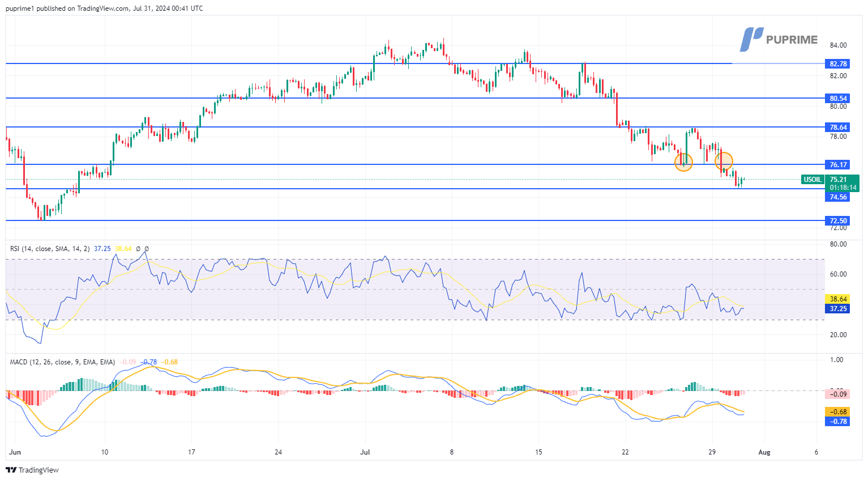Click the 74.56 price level label
The width and height of the screenshot is (868, 480).
point(838,197)
